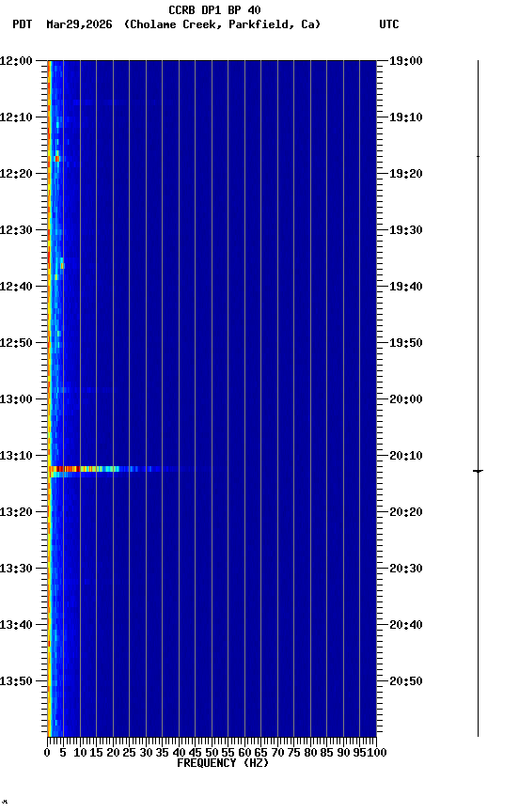Click the title text "CCRB DP1 BP 40"

(214, 9)
